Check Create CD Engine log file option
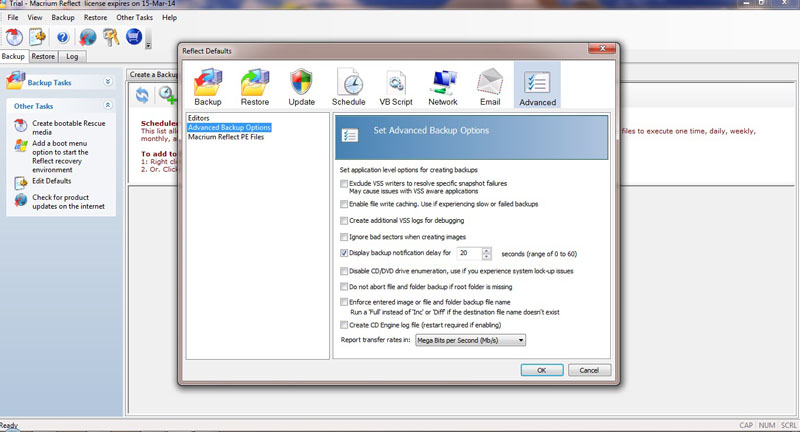Viewport: 800px width, 432px height. (344, 325)
